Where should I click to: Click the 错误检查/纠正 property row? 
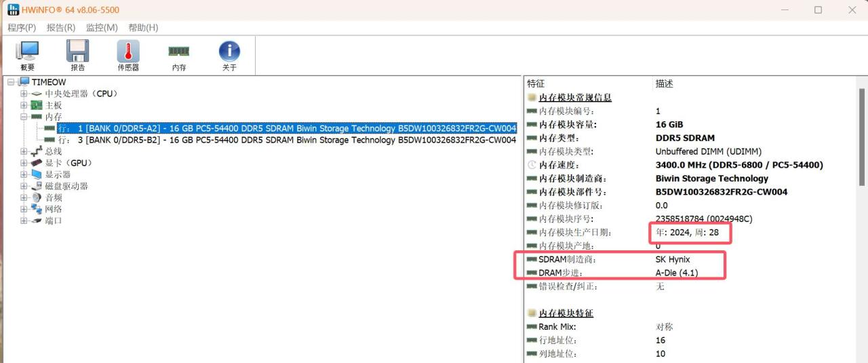692,286
